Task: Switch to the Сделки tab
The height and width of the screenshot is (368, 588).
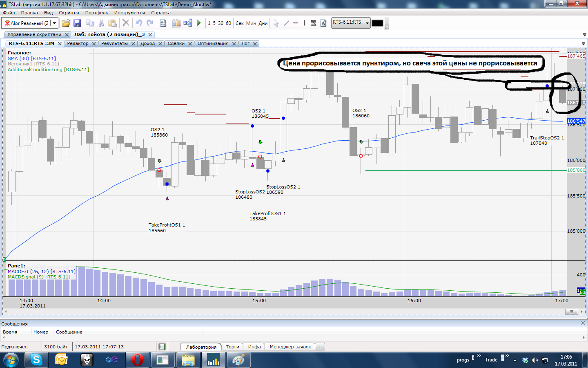Action: click(x=176, y=43)
